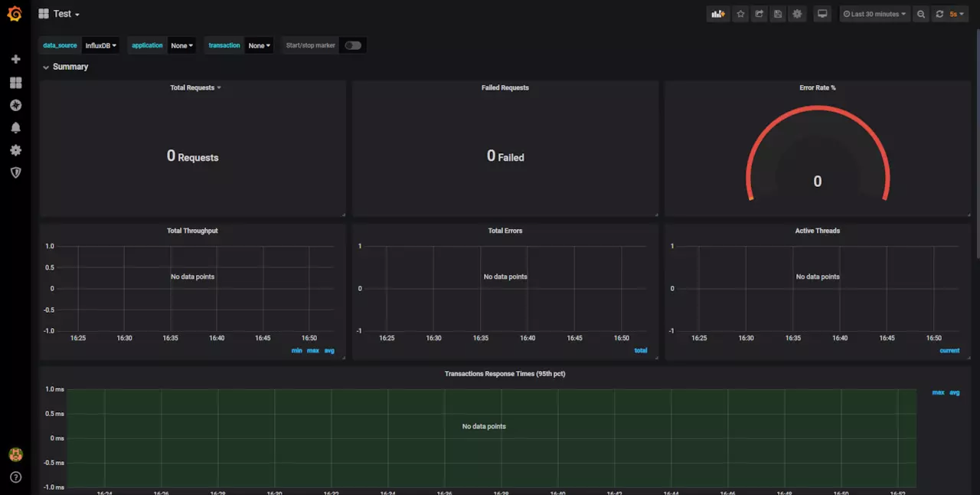The image size is (980, 495).
Task: Refresh the dashboard now
Action: tap(939, 14)
